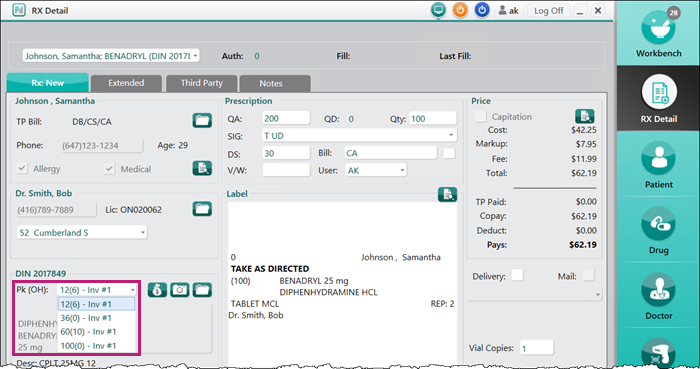Toggle the Medical checkbox
The height and width of the screenshot is (369, 700).
(109, 169)
